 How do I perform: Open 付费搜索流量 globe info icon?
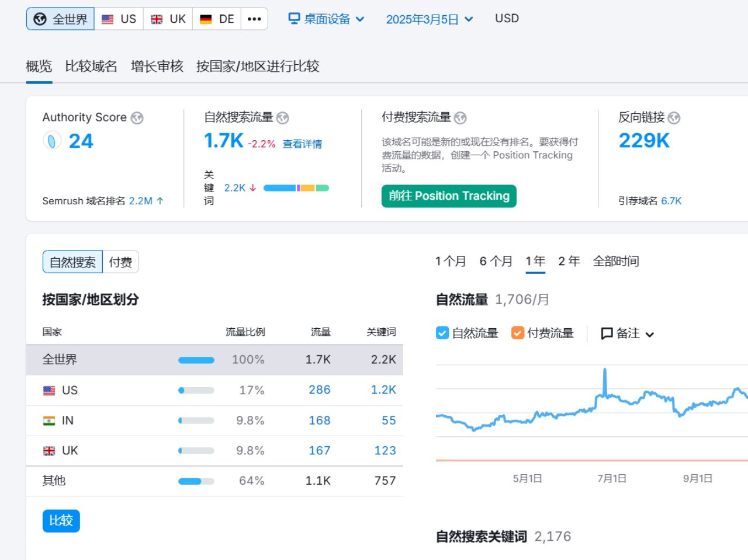click(460, 118)
